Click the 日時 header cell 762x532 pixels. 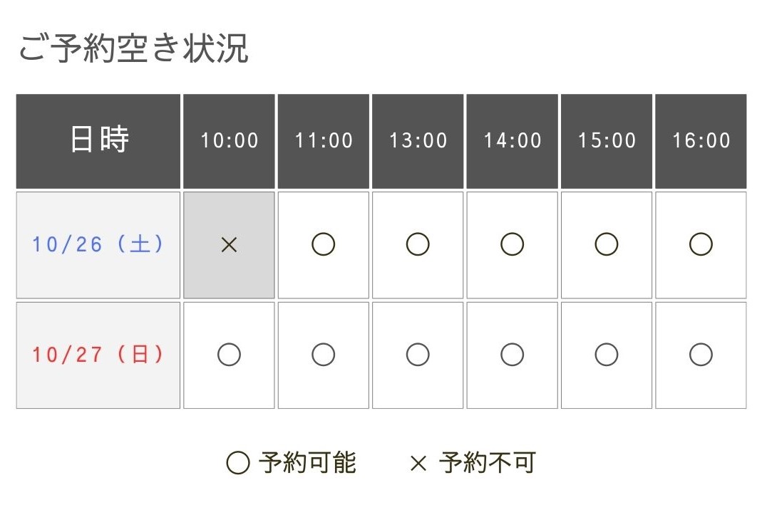click(98, 141)
